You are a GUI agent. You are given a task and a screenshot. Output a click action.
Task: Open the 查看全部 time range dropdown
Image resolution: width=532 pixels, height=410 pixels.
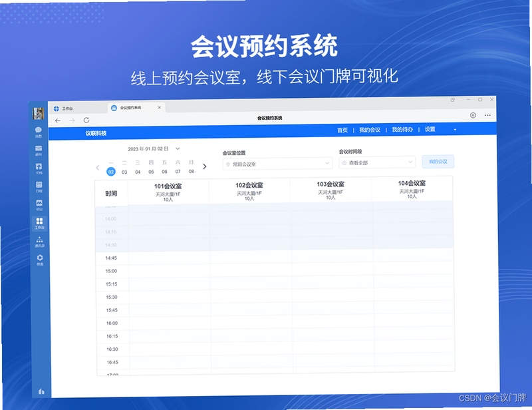[x=377, y=162]
